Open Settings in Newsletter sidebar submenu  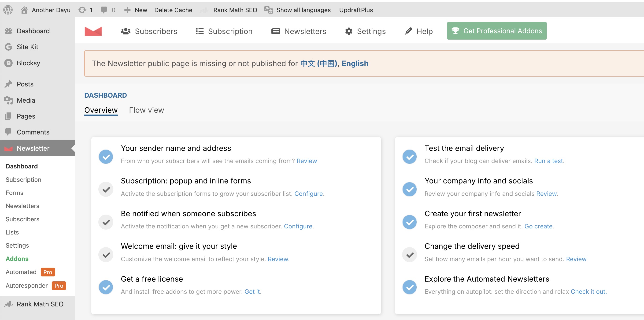(x=17, y=245)
